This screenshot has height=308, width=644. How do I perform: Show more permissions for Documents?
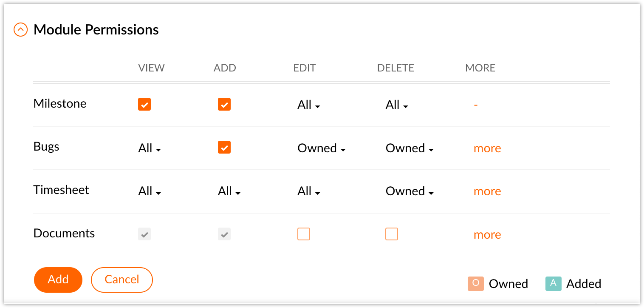487,234
